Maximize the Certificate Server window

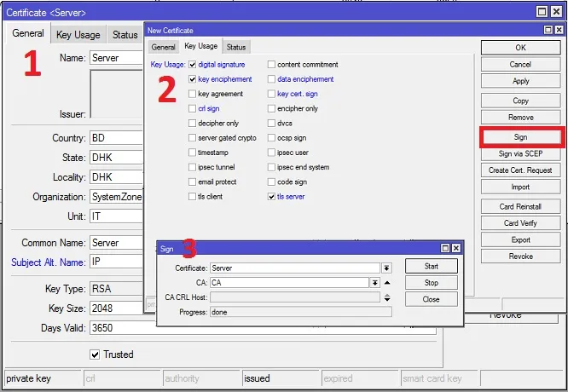(542, 12)
